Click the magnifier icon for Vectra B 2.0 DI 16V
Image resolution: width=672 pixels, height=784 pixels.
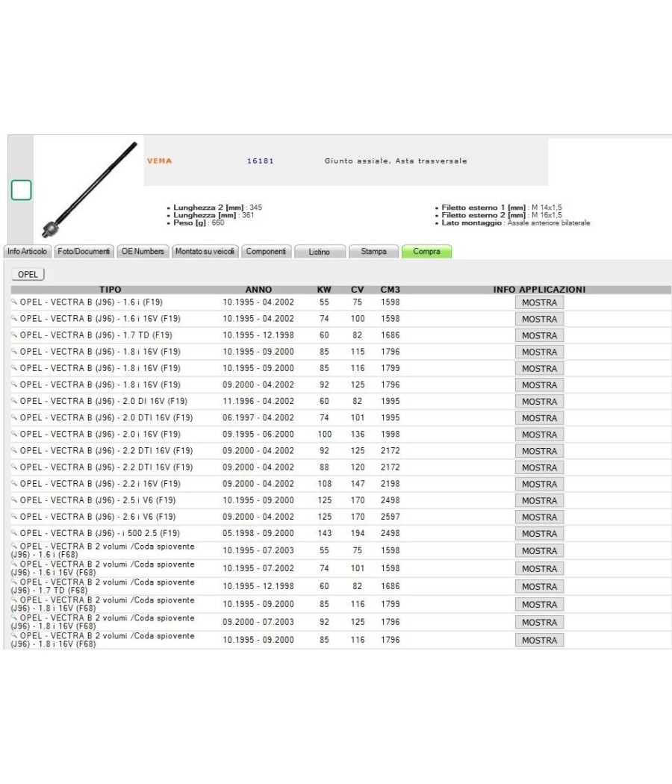point(14,400)
